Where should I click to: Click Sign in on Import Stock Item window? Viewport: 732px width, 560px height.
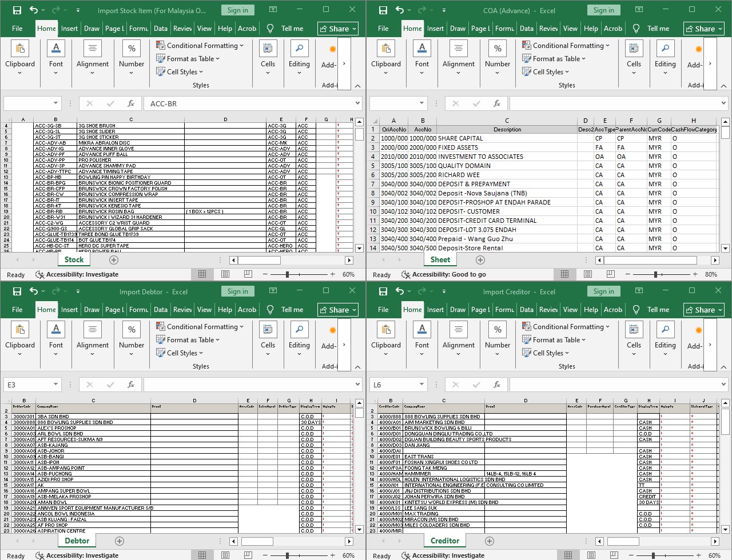coord(238,10)
